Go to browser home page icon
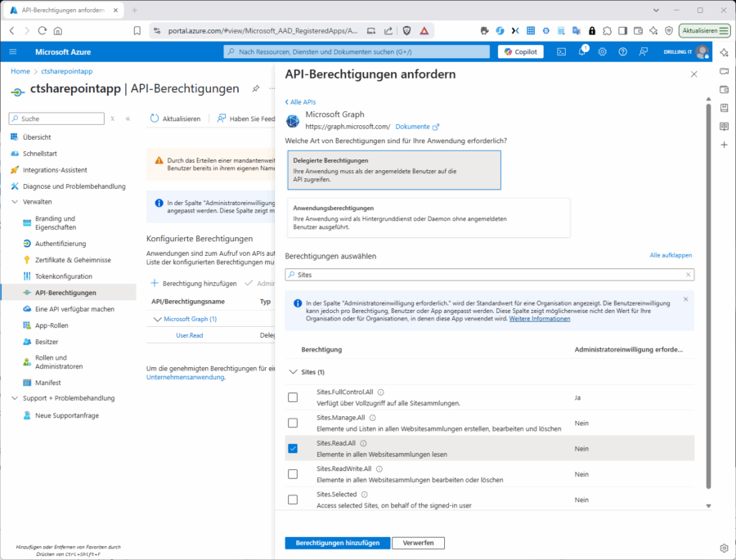736x560 pixels. pyautogui.click(x=58, y=30)
